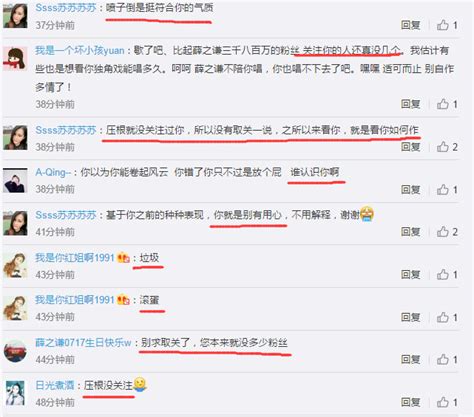
Task: Click thumbs-up on the 滚蛋 comment
Action: pos(443,317)
